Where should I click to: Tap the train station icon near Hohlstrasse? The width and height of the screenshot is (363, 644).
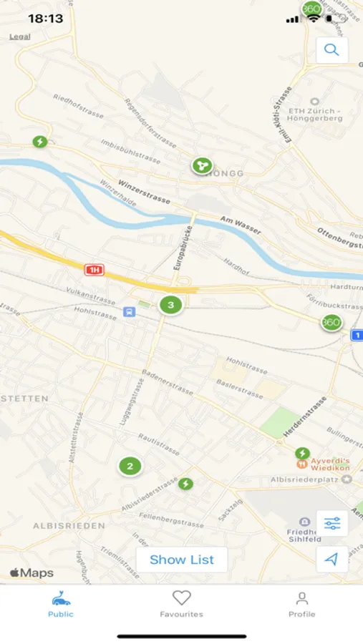point(130,312)
